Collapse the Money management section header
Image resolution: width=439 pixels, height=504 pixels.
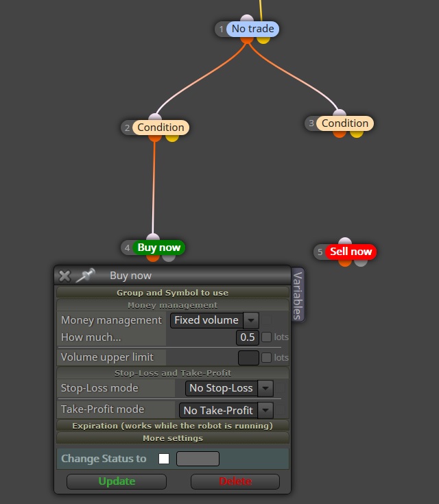coord(173,305)
